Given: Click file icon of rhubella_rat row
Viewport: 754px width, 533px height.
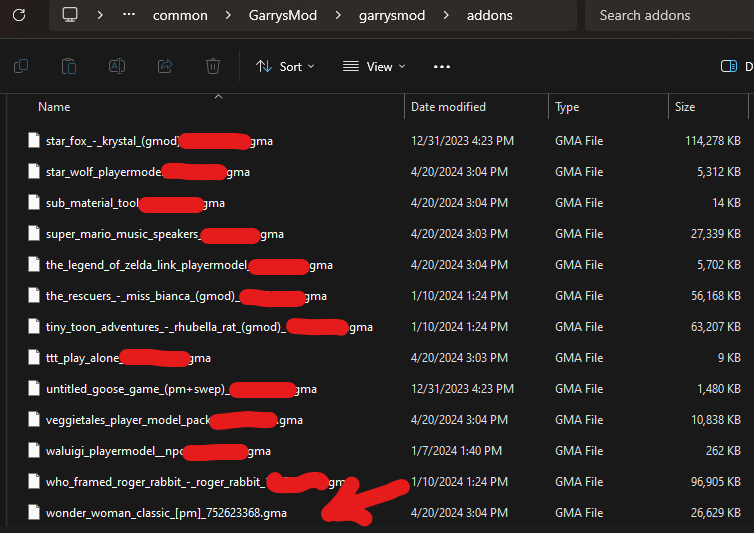Looking at the screenshot, I should point(34,327).
